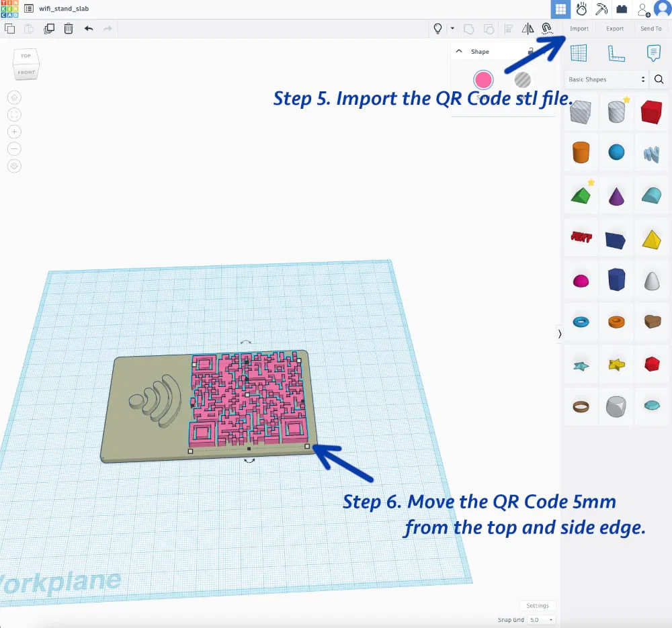Click the Tinkercad logo

coord(9,9)
